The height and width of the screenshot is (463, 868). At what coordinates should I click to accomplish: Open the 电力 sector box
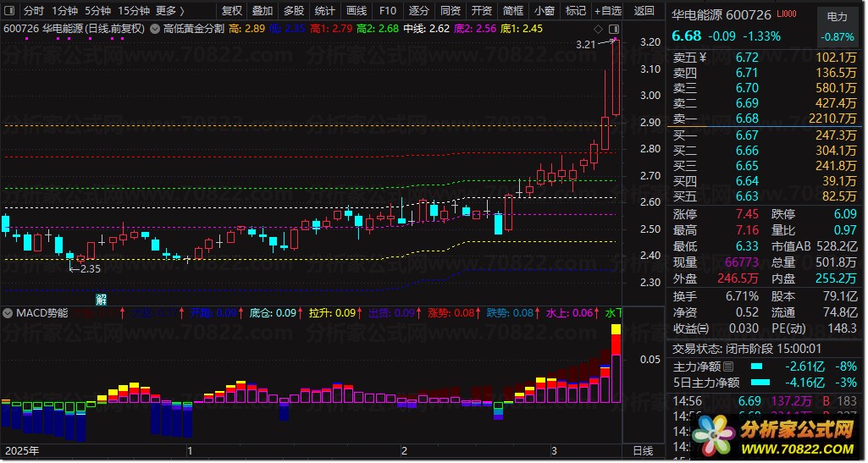837,26
